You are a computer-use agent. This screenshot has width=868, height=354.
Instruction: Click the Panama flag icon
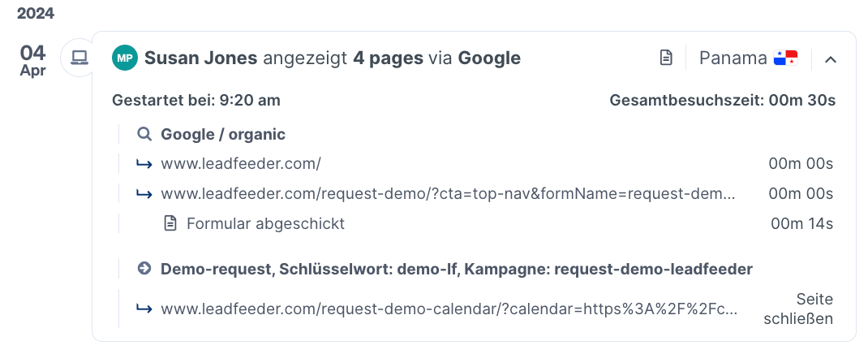pos(785,58)
